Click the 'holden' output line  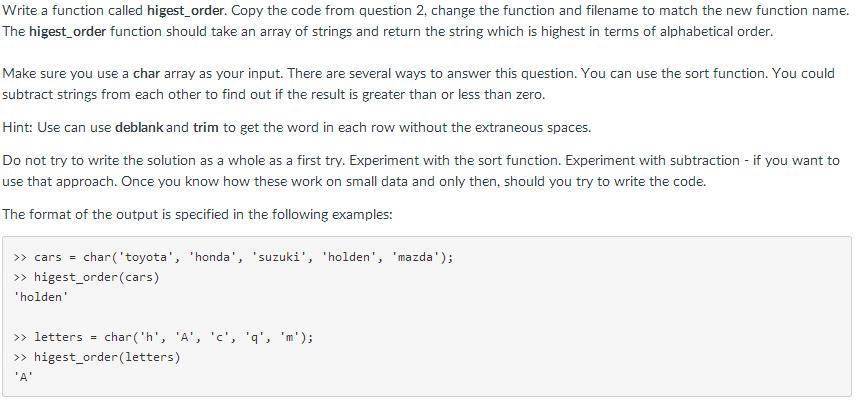(41, 297)
